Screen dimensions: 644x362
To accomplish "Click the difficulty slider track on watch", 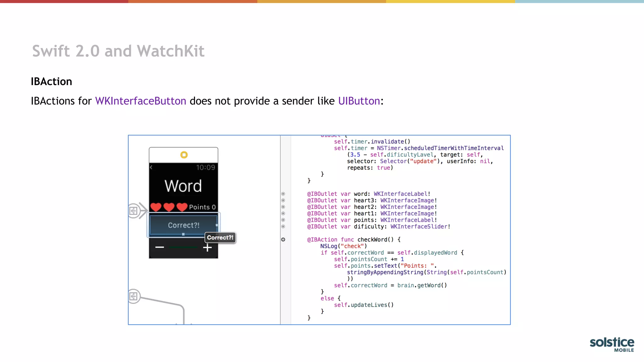I will (183, 248).
